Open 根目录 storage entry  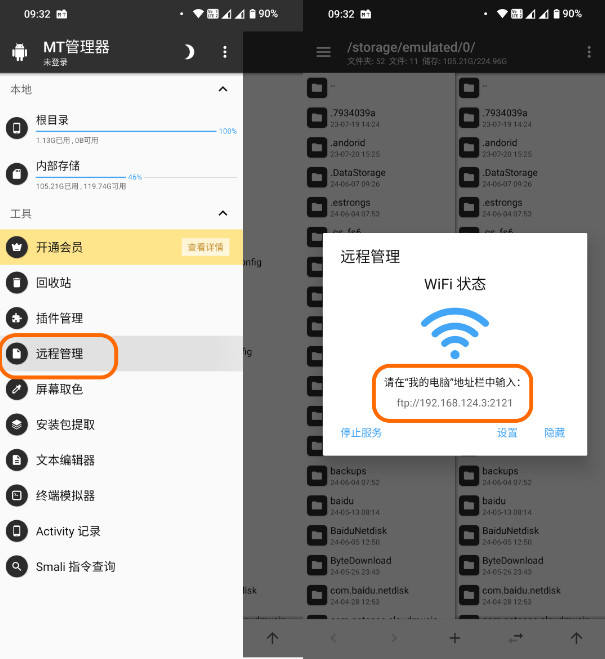[121, 129]
